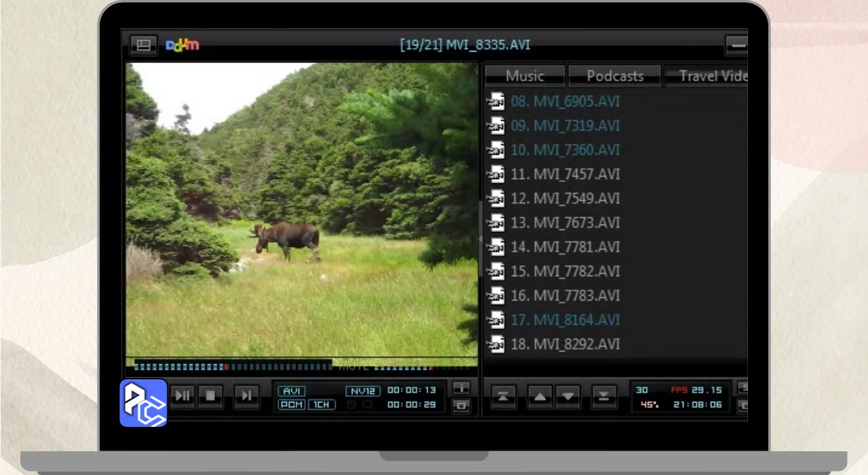Open the file information panel icon
868x475 pixels.
point(461,388)
